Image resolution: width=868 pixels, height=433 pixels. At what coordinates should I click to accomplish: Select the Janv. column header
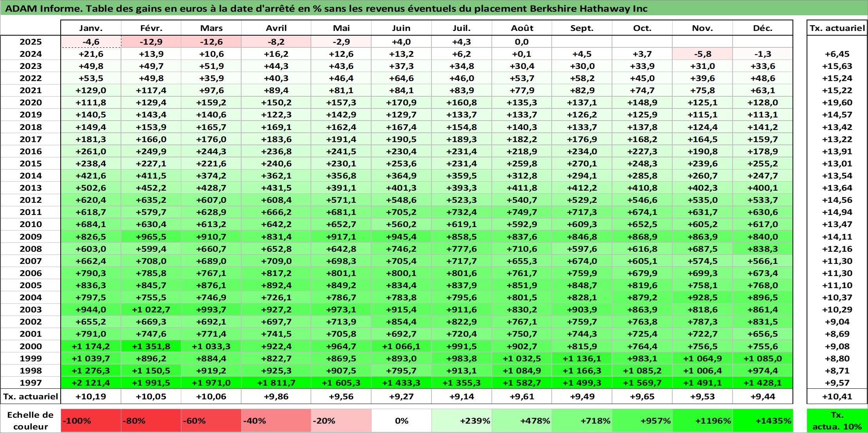click(x=91, y=28)
